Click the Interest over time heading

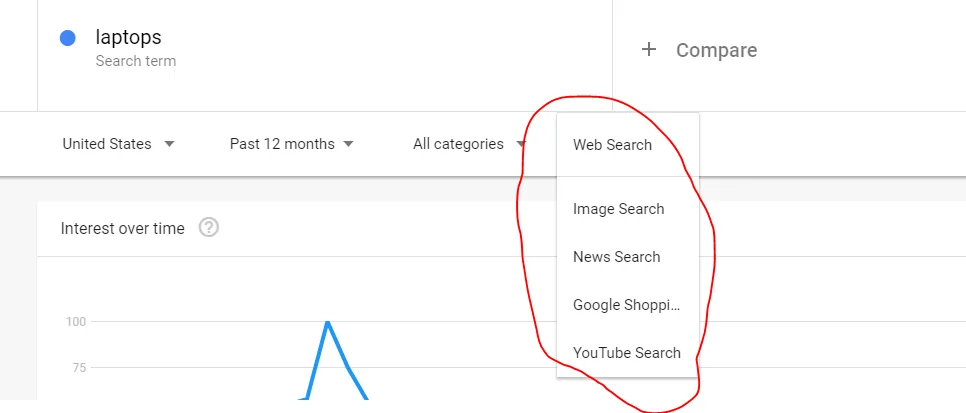123,228
